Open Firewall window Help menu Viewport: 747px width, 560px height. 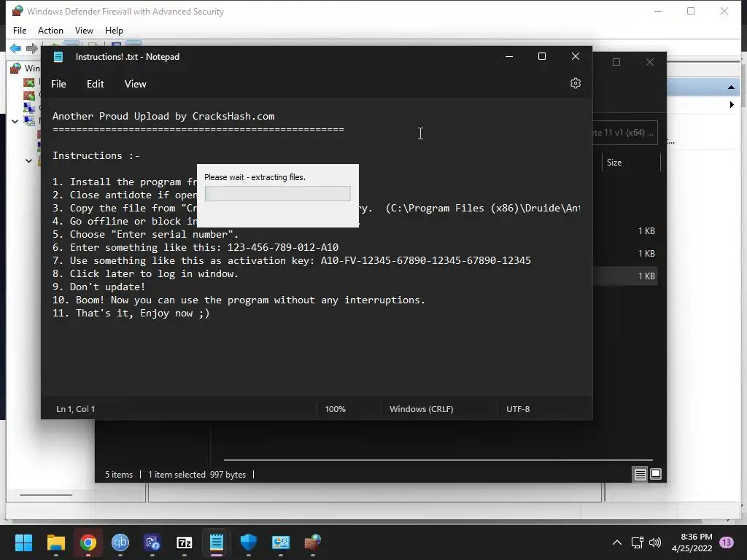(x=114, y=31)
